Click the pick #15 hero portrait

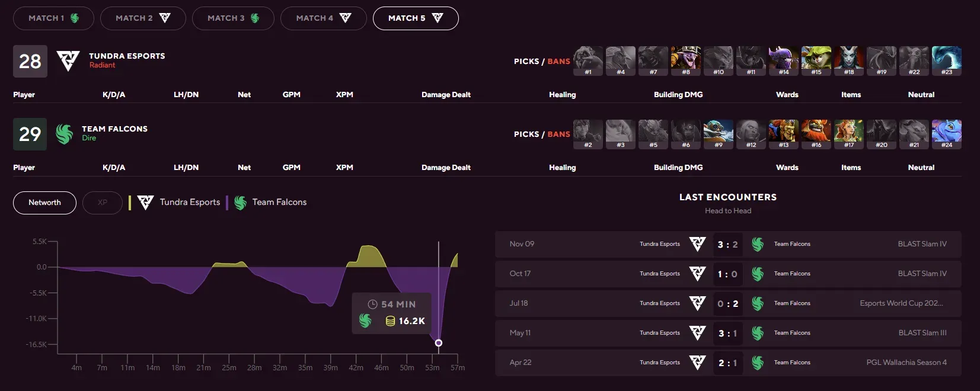[816, 60]
